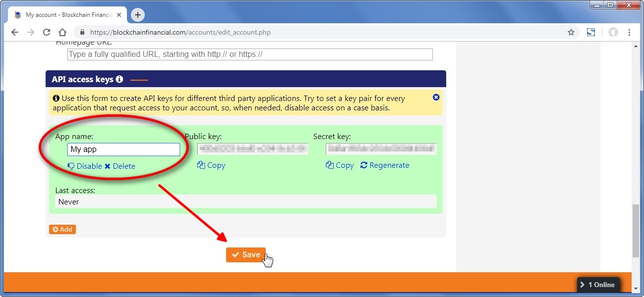This screenshot has width=644, height=297.
Task: Click the info icon beside API access keys
Action: (x=119, y=79)
